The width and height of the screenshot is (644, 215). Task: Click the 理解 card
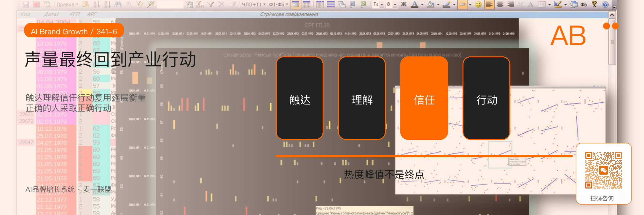362,98
